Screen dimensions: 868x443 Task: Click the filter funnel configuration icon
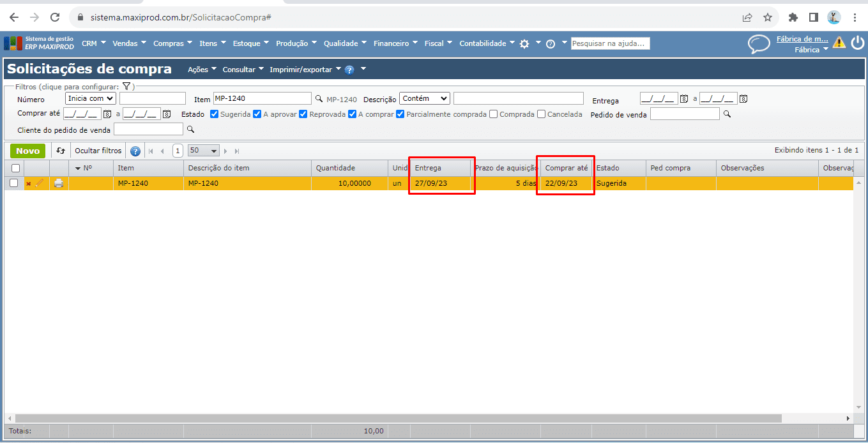tap(126, 86)
